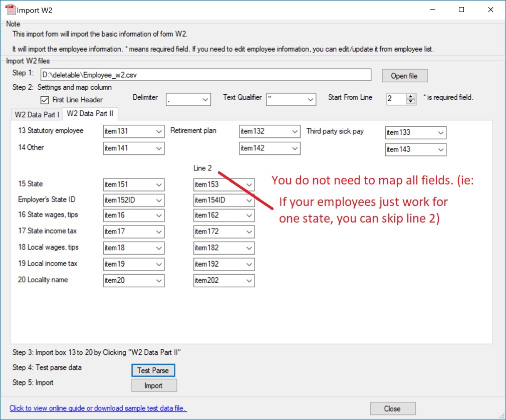The width and height of the screenshot is (506, 420).
Task: Click the Import button
Action: pyautogui.click(x=154, y=385)
